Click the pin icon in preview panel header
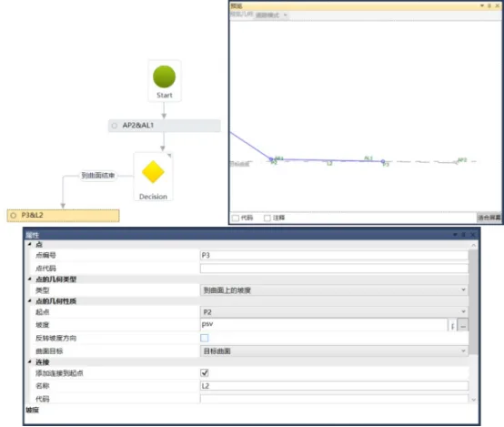504x427 pixels. [489, 5]
